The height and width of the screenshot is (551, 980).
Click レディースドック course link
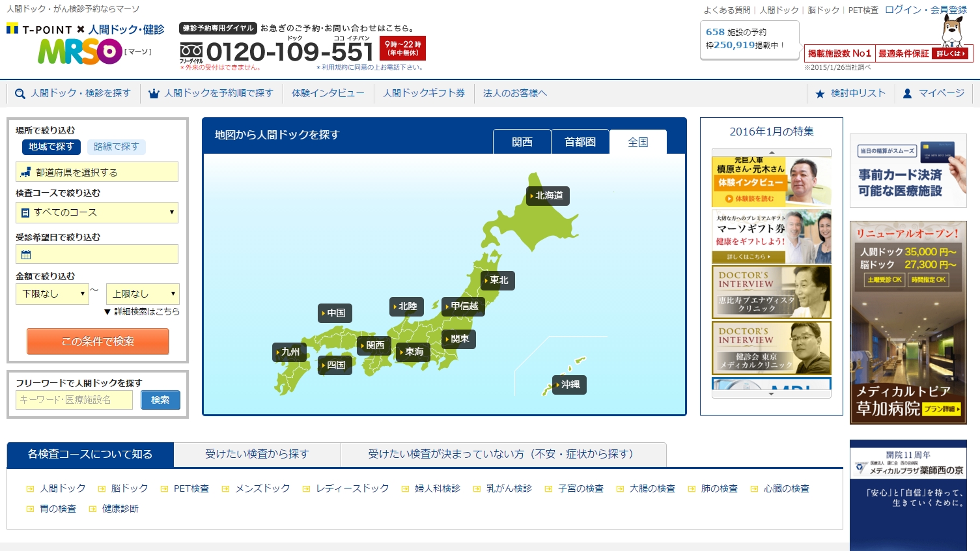pyautogui.click(x=352, y=488)
